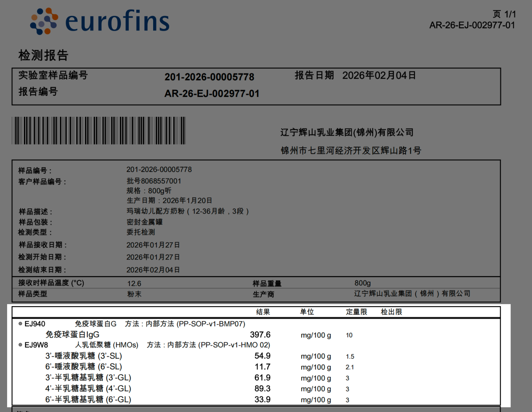Click the row 6'-唾液酸乳糖 (6'-SL)
Screen dimensions: 532x412
pos(83,367)
